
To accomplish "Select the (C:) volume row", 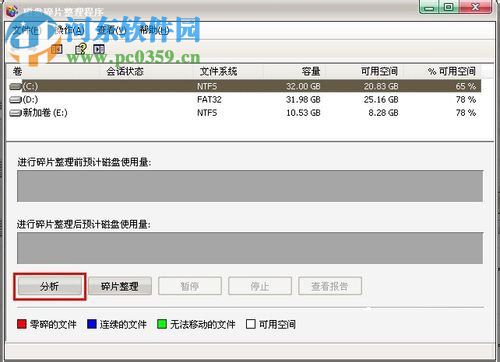I will (245, 86).
